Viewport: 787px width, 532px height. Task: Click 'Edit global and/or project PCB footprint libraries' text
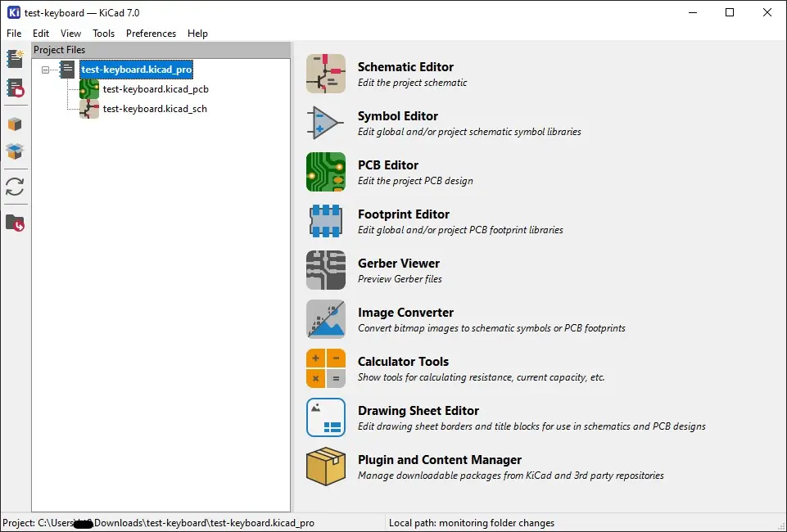point(460,230)
